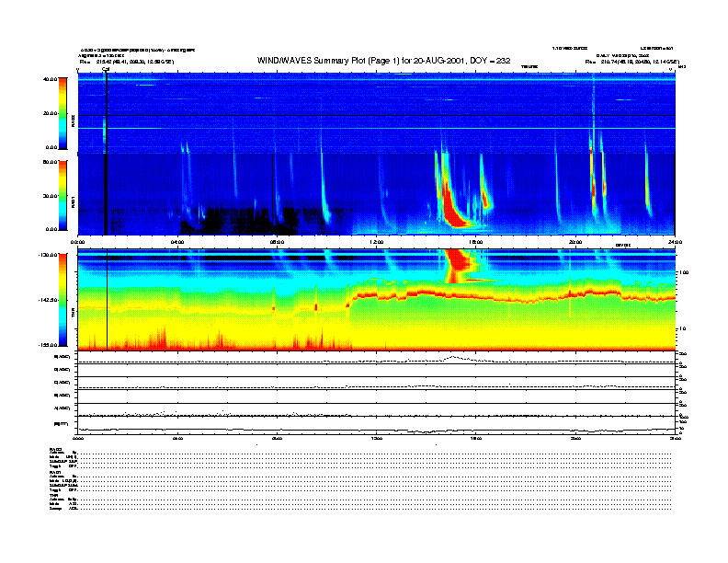Viewport: 728px width, 563px height.
Task: Click the '08:00' tick label below RAD1 panel
Action: pyautogui.click(x=277, y=242)
